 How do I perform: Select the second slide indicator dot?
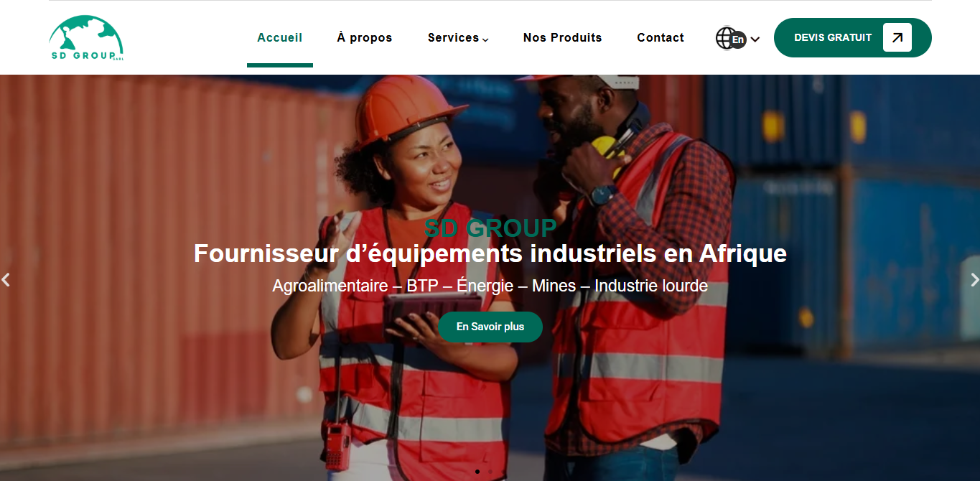tap(490, 472)
